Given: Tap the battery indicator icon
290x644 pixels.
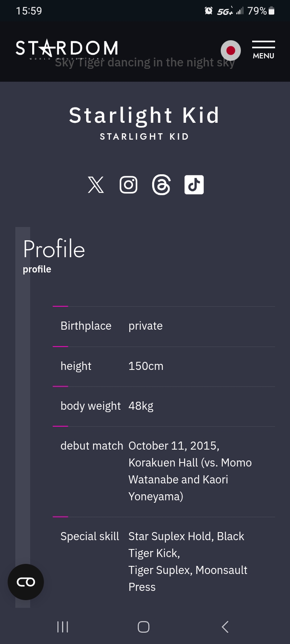Looking at the screenshot, I should [x=271, y=11].
